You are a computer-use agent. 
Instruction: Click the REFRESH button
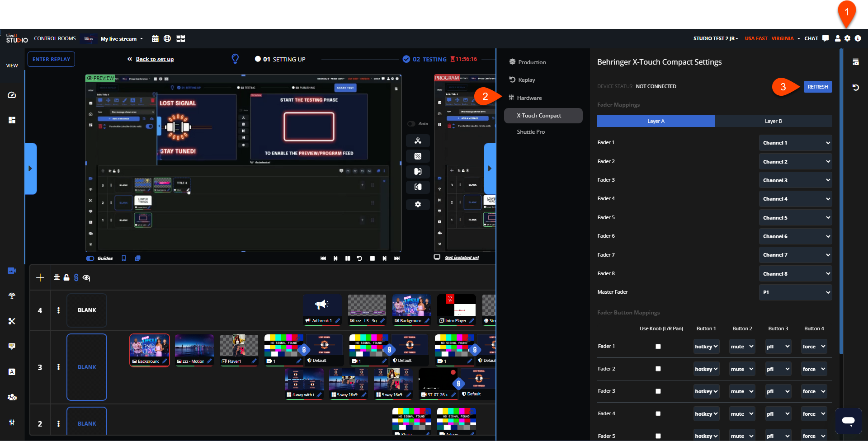(x=817, y=87)
